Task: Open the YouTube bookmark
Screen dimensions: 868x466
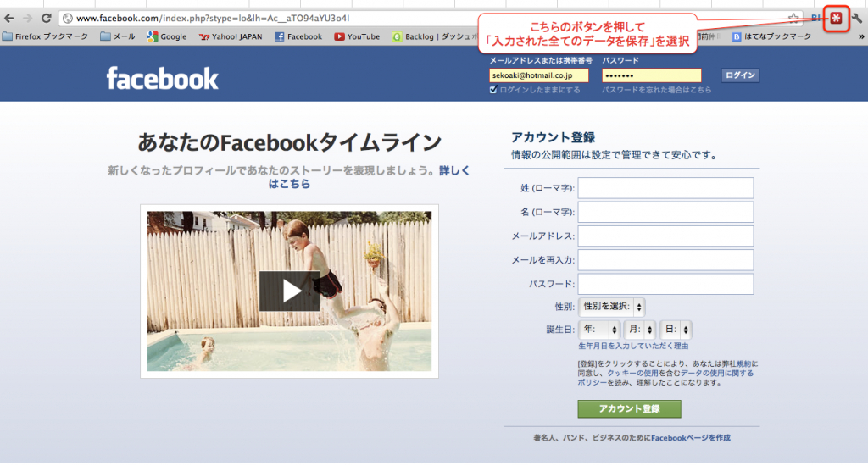Action: (x=357, y=36)
